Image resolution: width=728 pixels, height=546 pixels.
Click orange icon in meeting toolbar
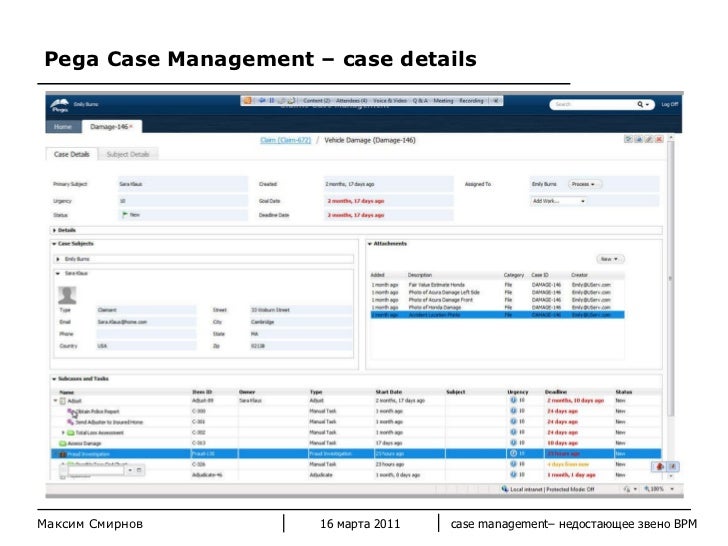click(x=247, y=100)
